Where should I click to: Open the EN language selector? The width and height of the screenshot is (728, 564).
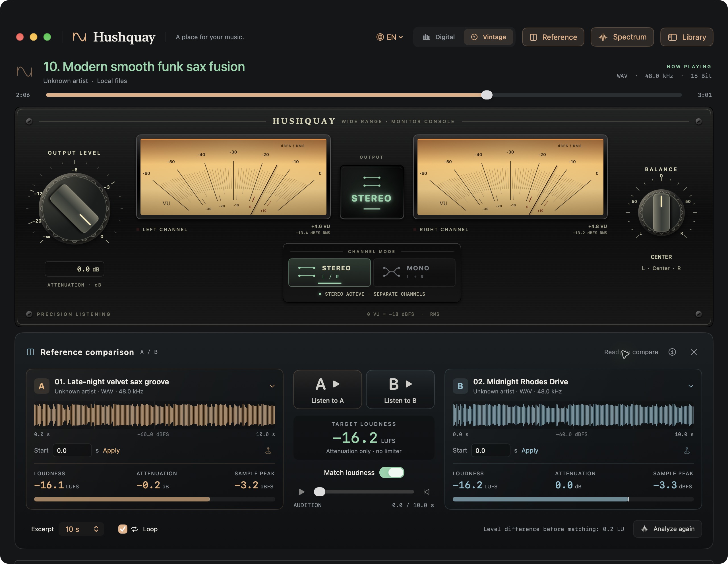(389, 37)
